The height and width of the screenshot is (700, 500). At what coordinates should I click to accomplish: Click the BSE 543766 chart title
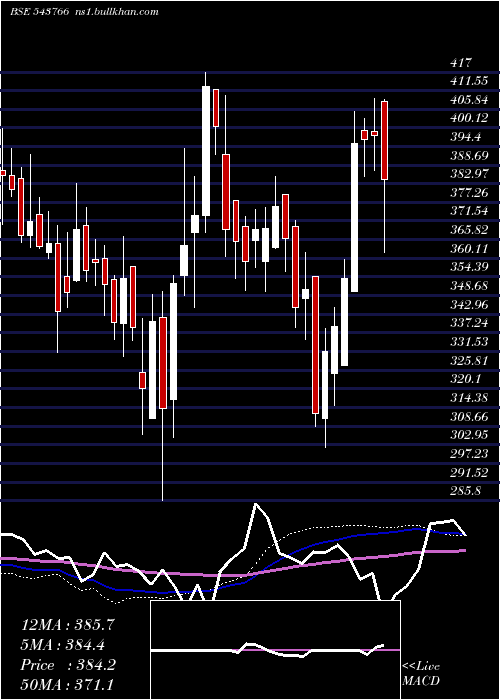point(40,12)
